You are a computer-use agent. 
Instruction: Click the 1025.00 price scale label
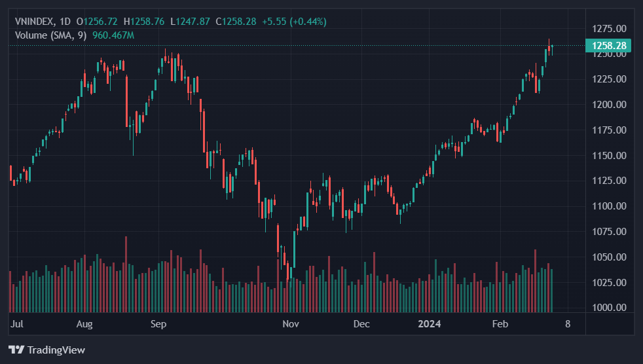point(610,282)
